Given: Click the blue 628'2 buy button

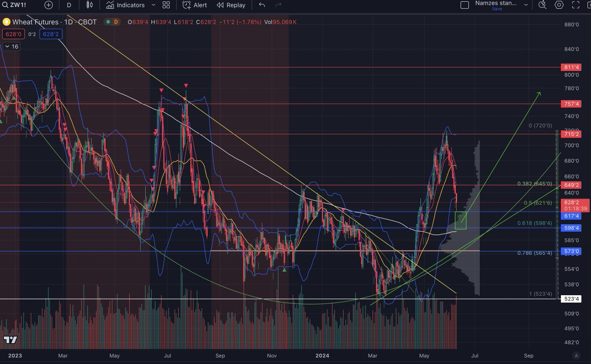Looking at the screenshot, I should click(51, 34).
